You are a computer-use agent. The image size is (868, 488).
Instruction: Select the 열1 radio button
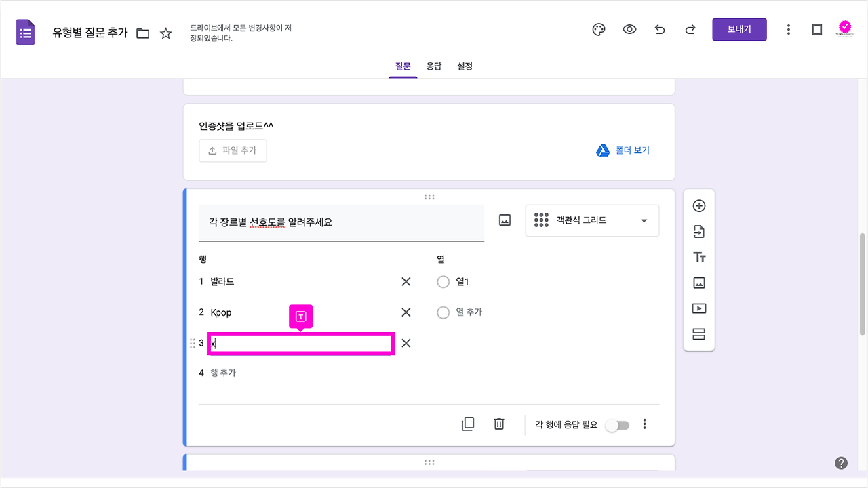[443, 281]
